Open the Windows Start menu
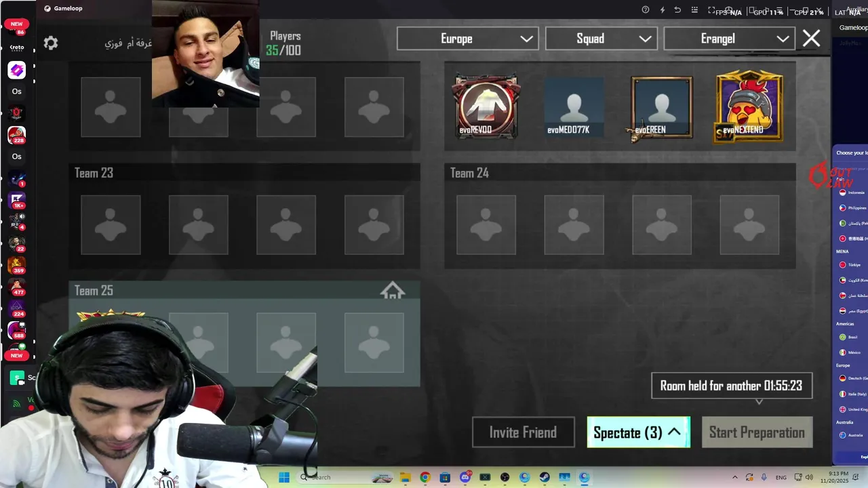The image size is (868, 488). [x=283, y=477]
